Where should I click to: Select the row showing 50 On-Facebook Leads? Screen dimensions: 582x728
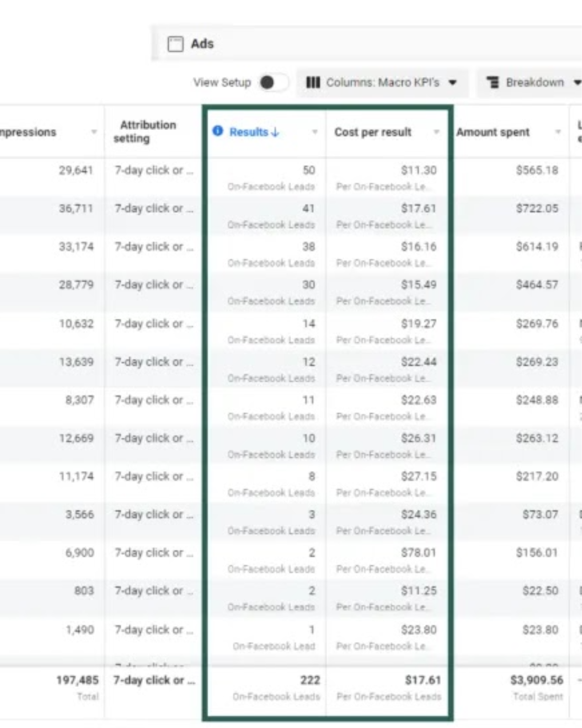[310, 170]
